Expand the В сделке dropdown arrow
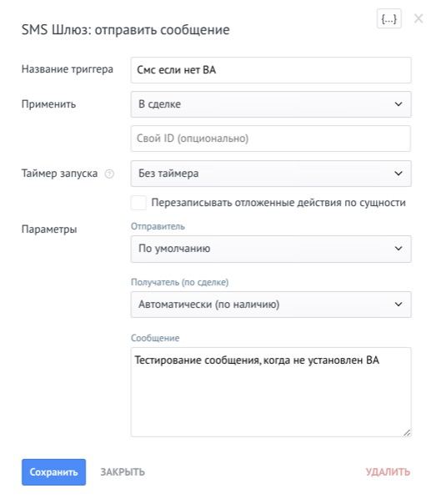436x504 pixels. coord(398,104)
